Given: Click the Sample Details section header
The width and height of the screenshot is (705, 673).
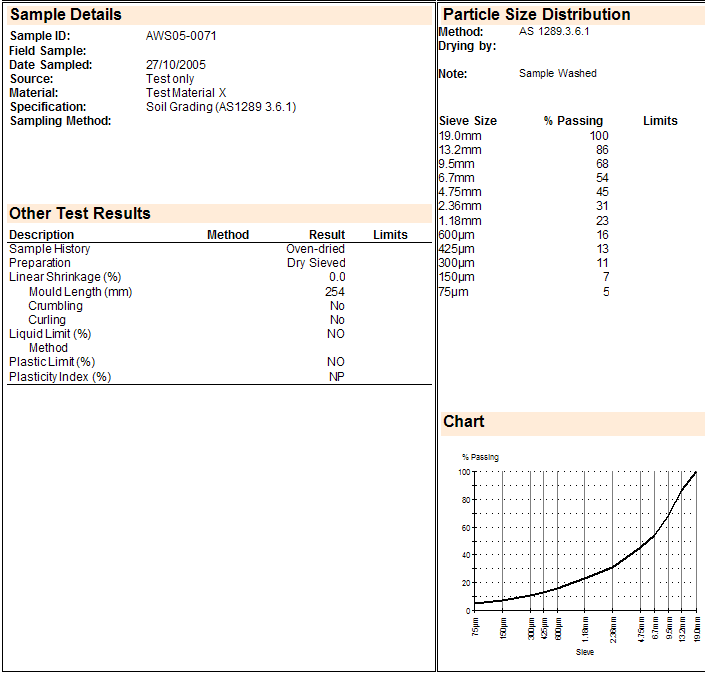Looking at the screenshot, I should pos(66,15).
